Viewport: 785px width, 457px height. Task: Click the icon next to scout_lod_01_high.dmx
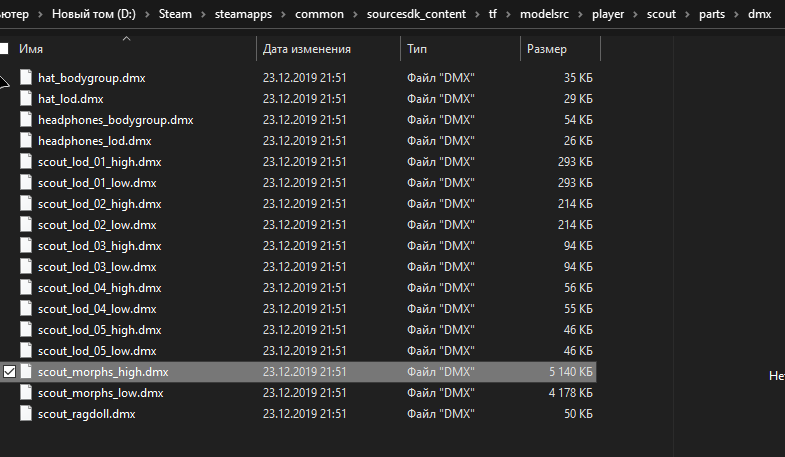[x=26, y=162]
